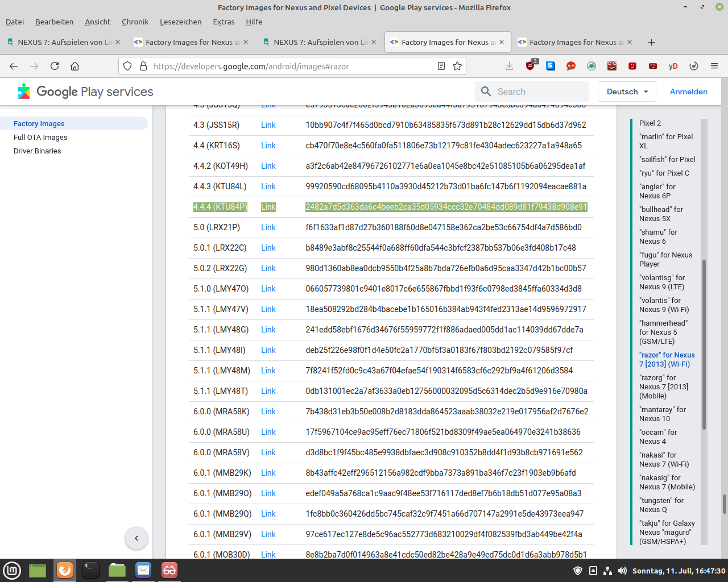This screenshot has width=728, height=582.
Task: Click the 5.1.0 (LMY47O) version cell
Action: pyautogui.click(x=221, y=289)
